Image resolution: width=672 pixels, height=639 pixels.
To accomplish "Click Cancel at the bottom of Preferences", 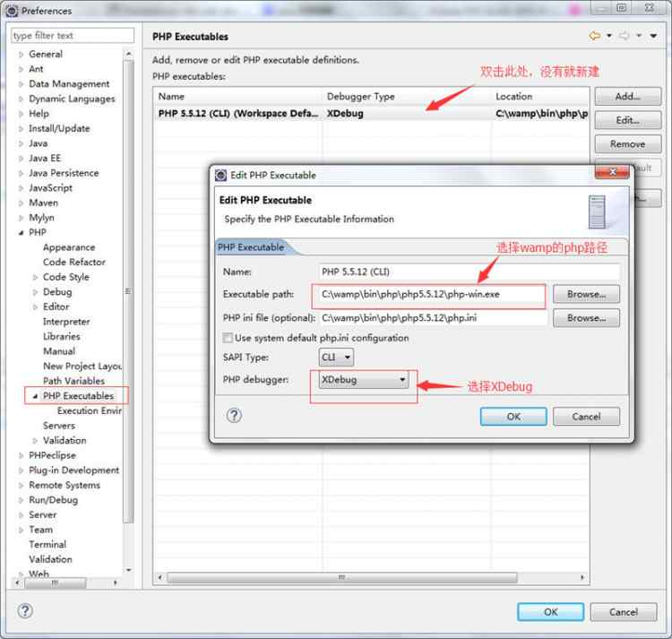I will [624, 612].
